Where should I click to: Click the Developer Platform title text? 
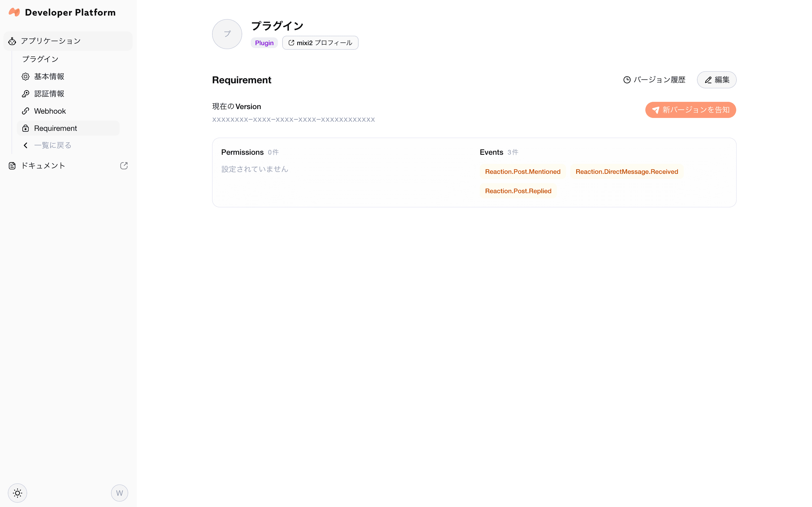point(70,12)
